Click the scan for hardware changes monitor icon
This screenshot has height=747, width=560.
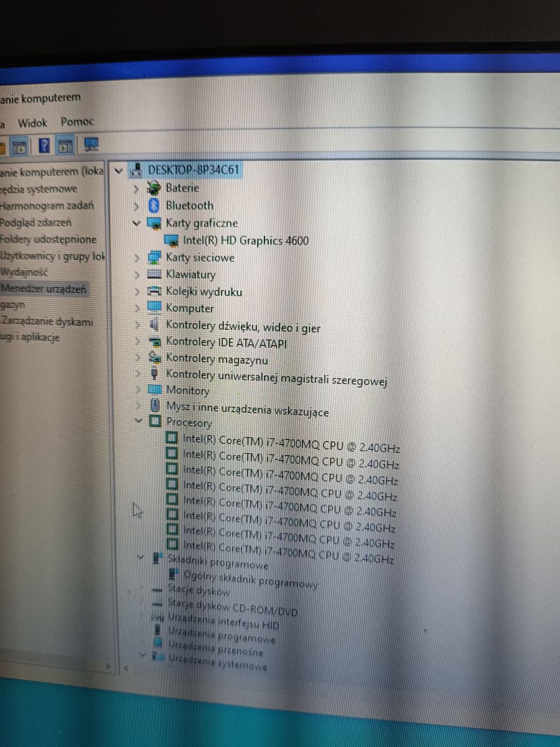pyautogui.click(x=91, y=145)
